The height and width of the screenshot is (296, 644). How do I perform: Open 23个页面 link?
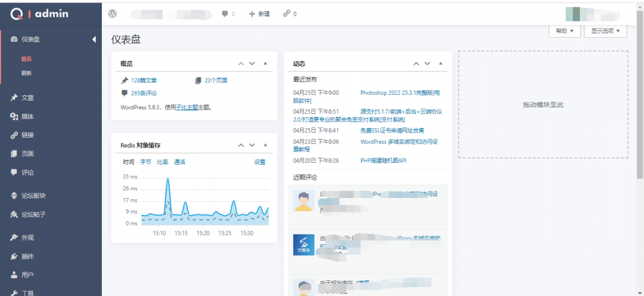pos(216,80)
